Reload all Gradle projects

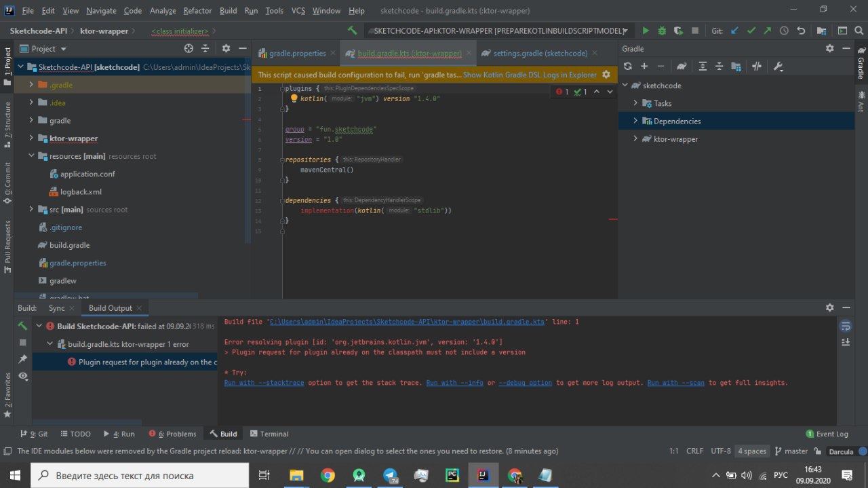[x=628, y=66]
